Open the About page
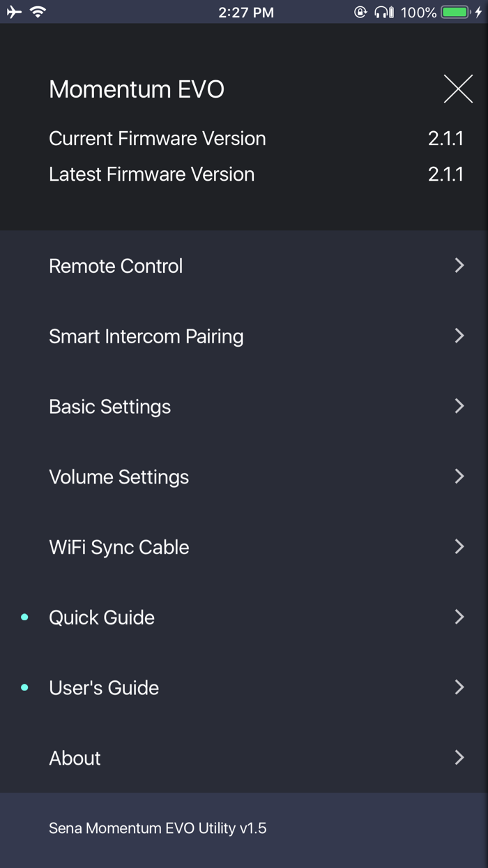The height and width of the screenshot is (868, 488). pyautogui.click(x=75, y=758)
